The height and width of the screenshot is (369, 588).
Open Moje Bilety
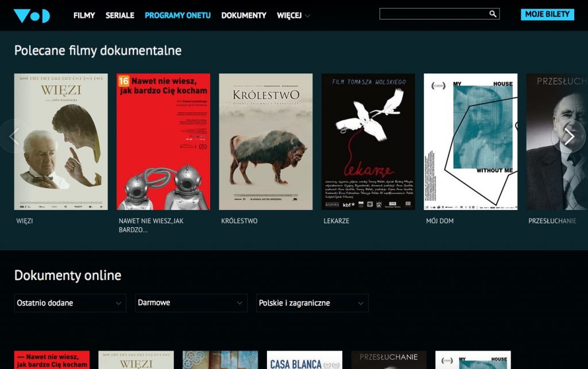pos(547,14)
